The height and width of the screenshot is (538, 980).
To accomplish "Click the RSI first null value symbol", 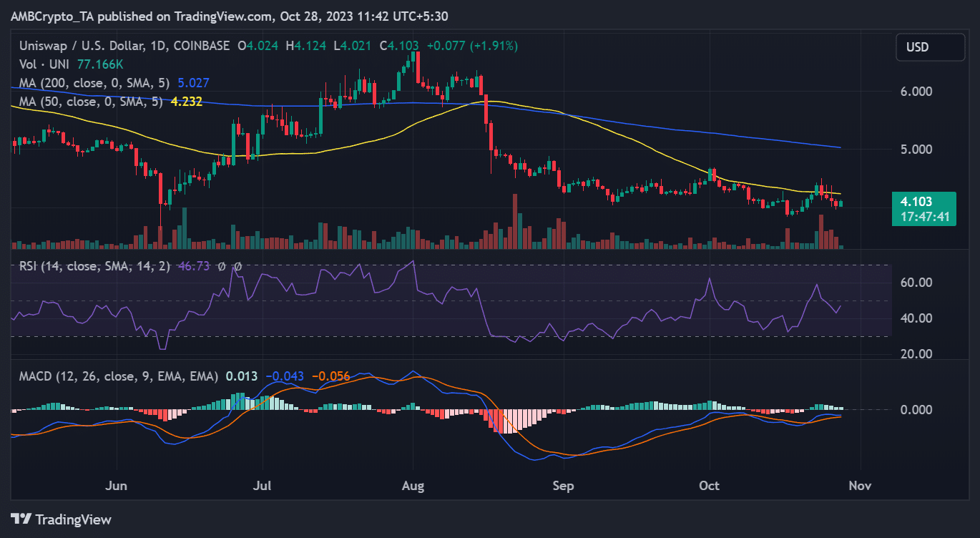I will point(222,266).
